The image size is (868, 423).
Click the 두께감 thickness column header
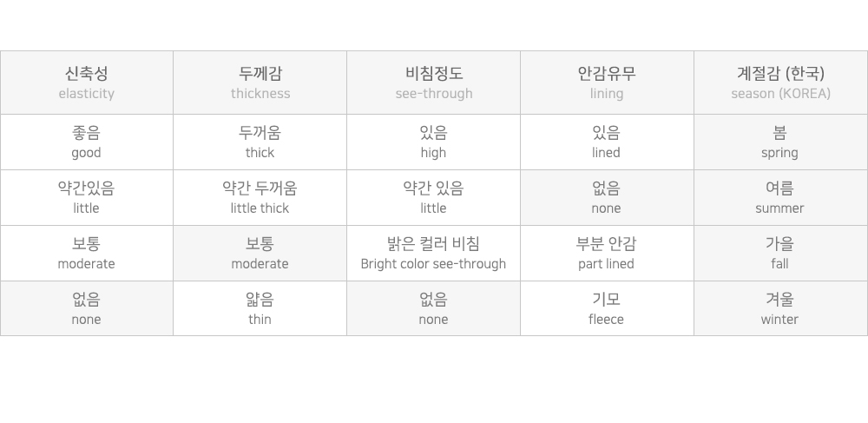pyautogui.click(x=260, y=83)
